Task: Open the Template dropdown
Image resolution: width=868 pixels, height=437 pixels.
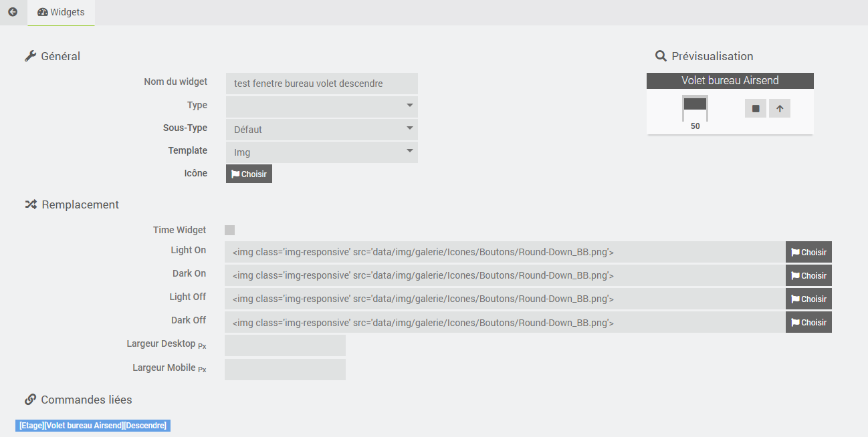Action: click(322, 152)
